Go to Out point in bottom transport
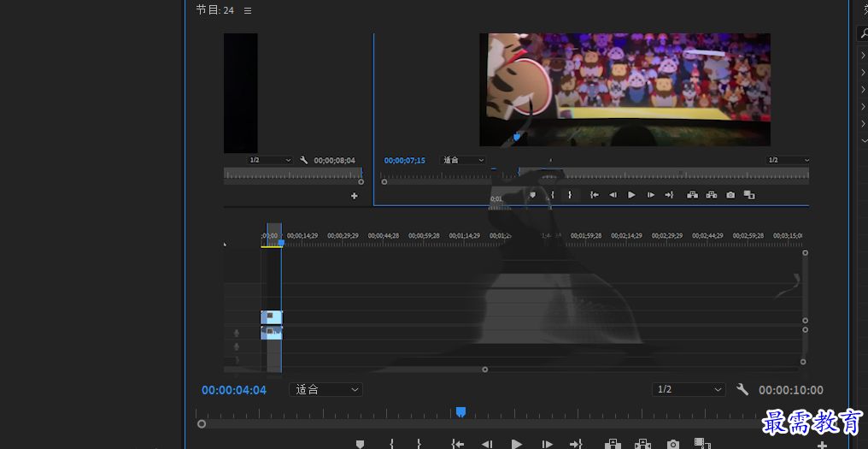Viewport: 868px width, 449px height. click(577, 444)
